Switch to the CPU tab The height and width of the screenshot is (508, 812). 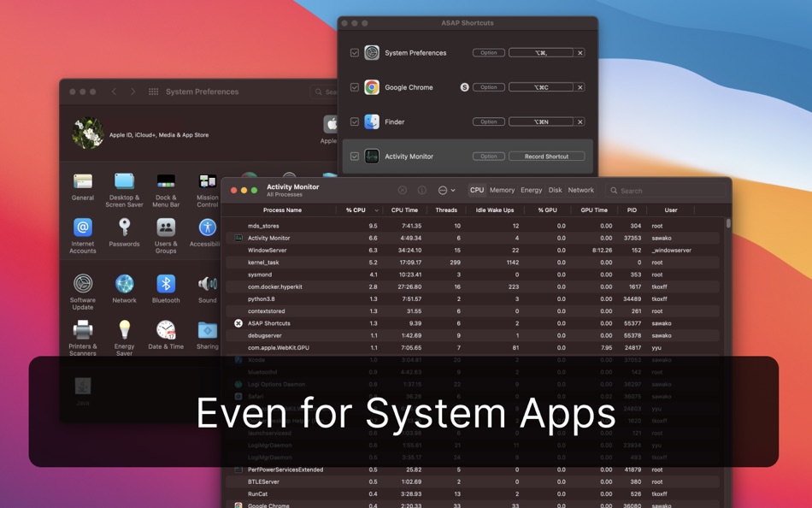[477, 190]
